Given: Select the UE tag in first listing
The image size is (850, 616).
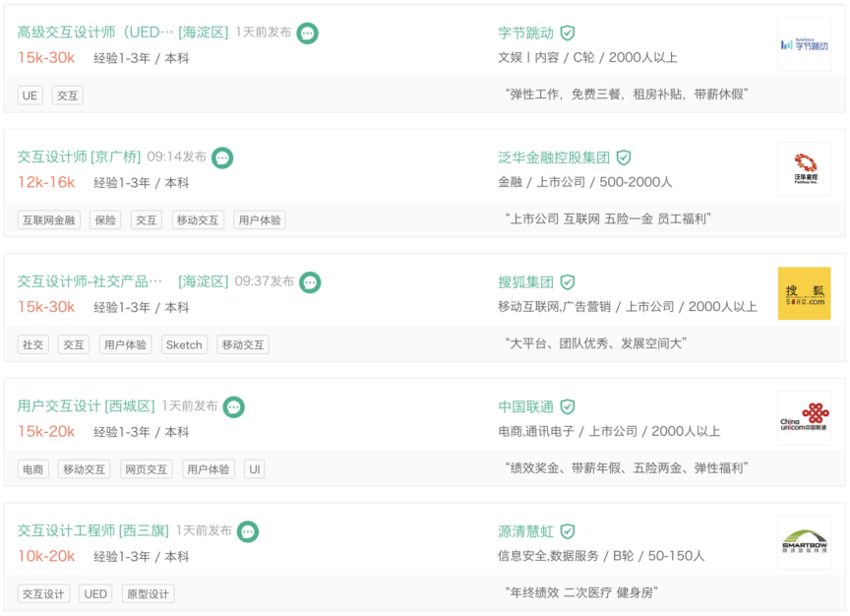Looking at the screenshot, I should [30, 95].
